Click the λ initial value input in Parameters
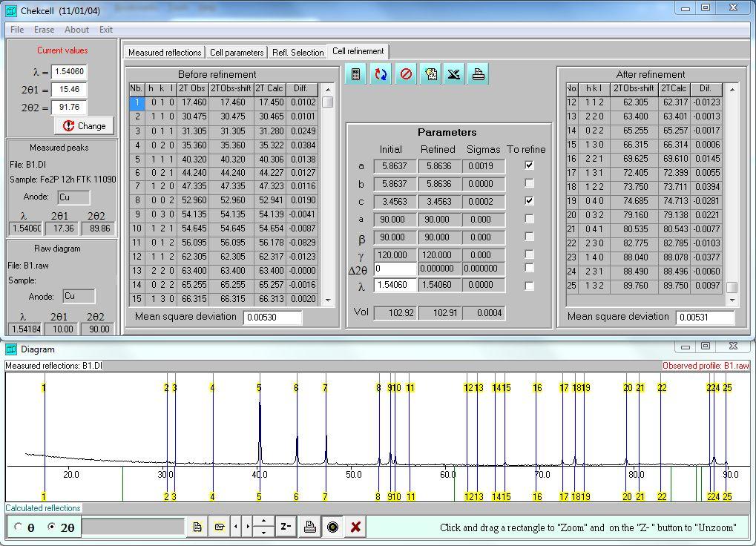This screenshot has width=756, height=546. (395, 285)
